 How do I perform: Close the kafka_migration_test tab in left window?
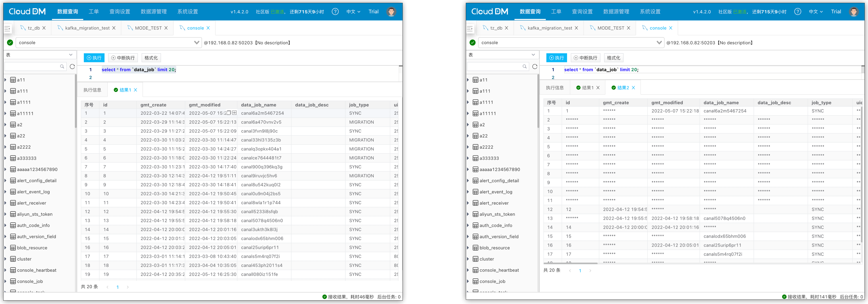(114, 28)
